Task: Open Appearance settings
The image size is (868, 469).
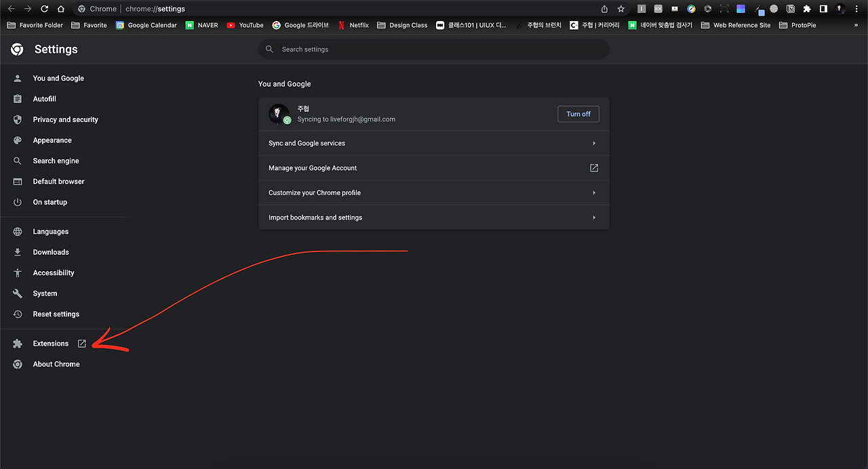Action: click(x=52, y=140)
